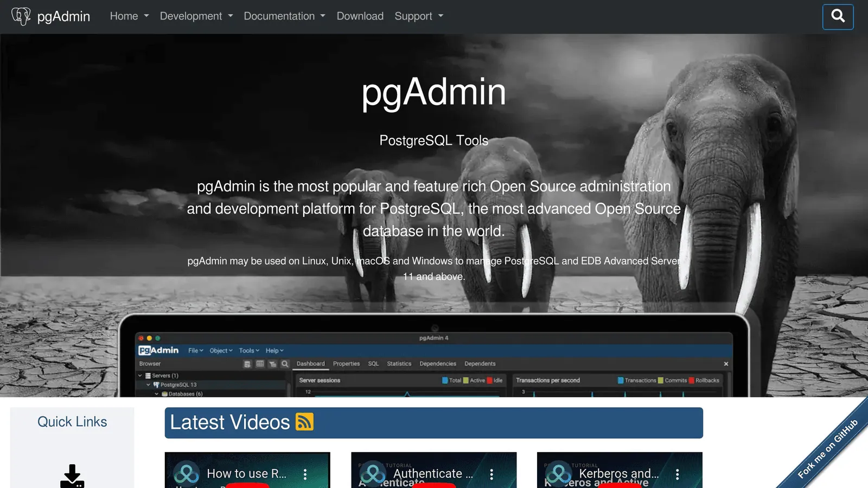868x488 pixels.
Task: Open options menu on 'How to use R...' video
Action: (x=305, y=474)
